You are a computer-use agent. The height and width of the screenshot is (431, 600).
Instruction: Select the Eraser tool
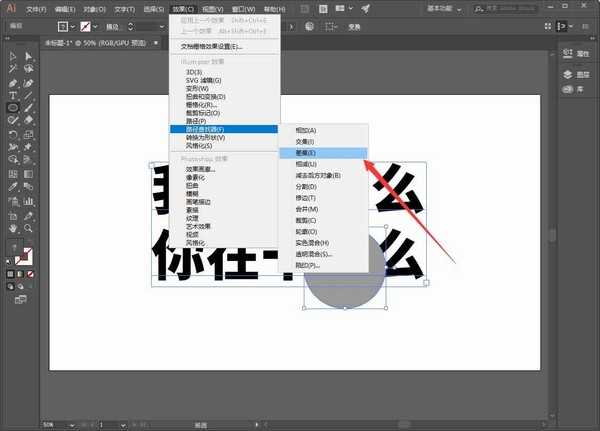(28, 120)
